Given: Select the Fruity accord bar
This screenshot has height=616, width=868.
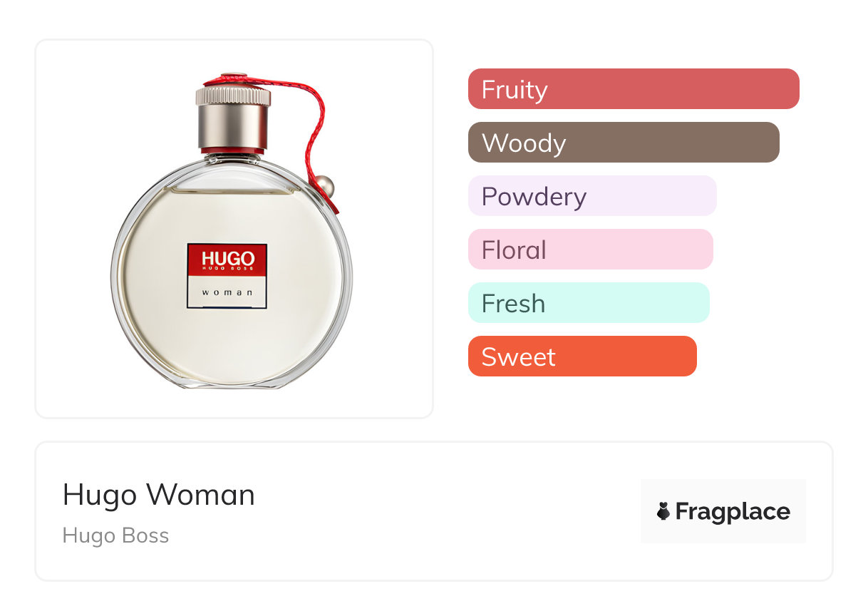Looking at the screenshot, I should 634,89.
